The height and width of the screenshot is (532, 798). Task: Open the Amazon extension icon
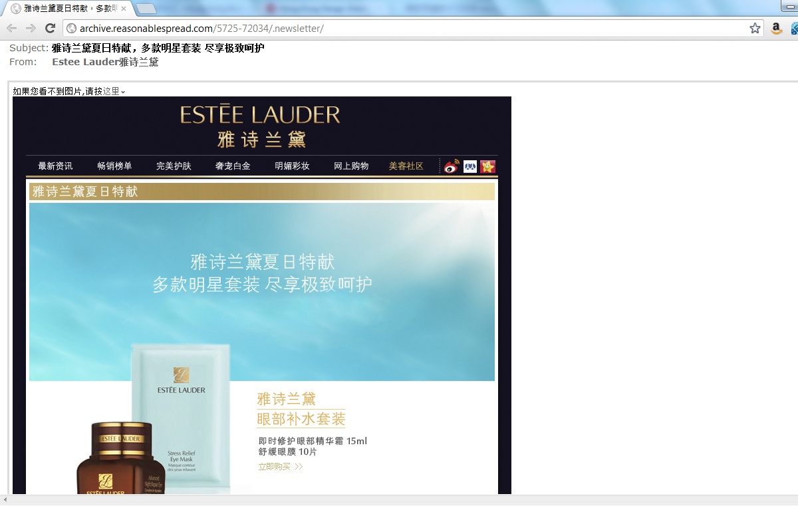point(776,28)
